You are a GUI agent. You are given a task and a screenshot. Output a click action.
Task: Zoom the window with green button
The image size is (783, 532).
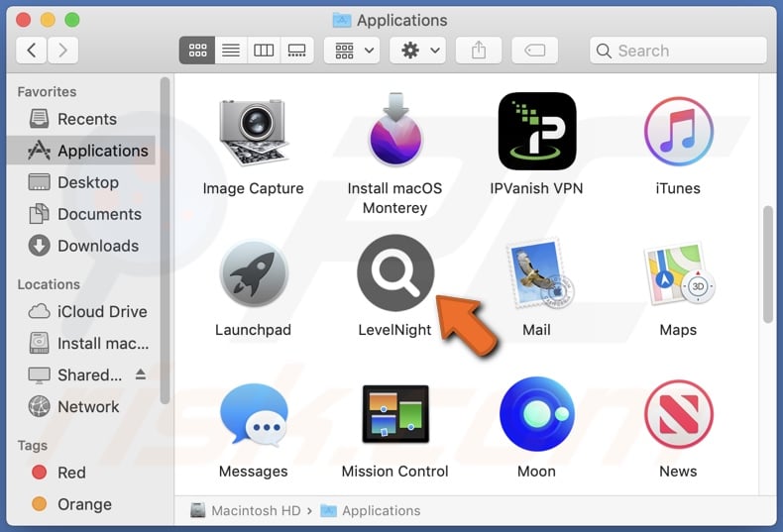pyautogui.click(x=72, y=20)
